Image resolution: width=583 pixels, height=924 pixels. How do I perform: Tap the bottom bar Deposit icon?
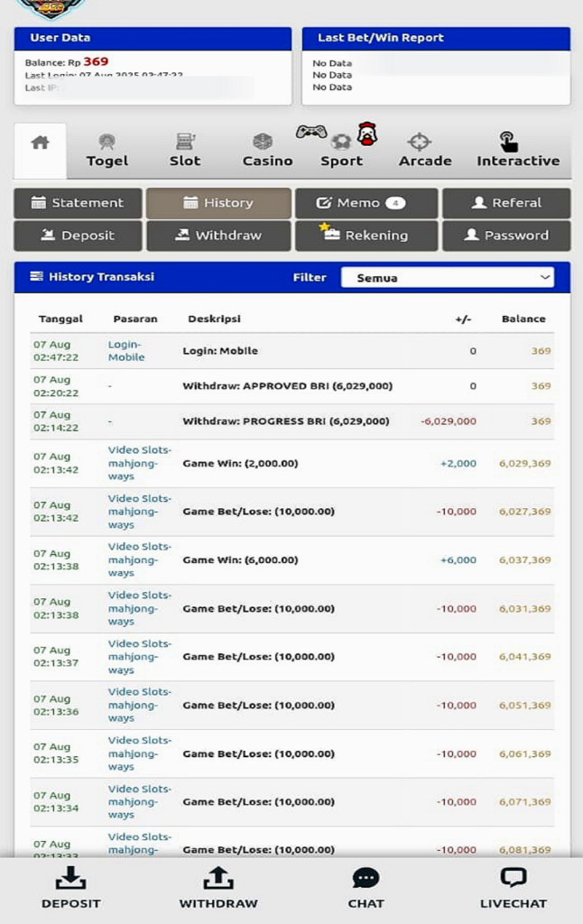[x=70, y=879]
